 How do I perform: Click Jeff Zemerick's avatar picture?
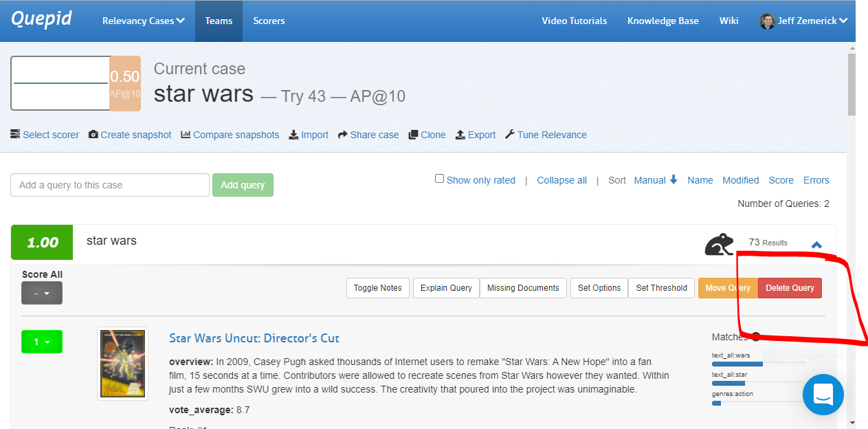coord(767,21)
